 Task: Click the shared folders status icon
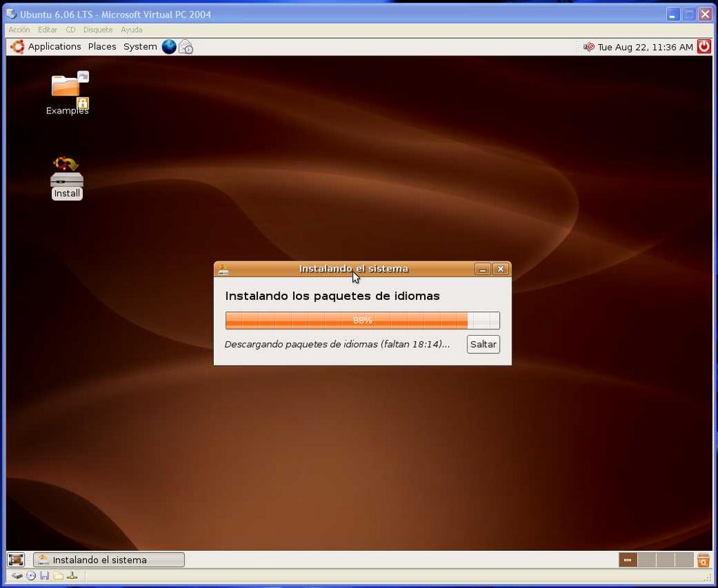(x=58, y=576)
